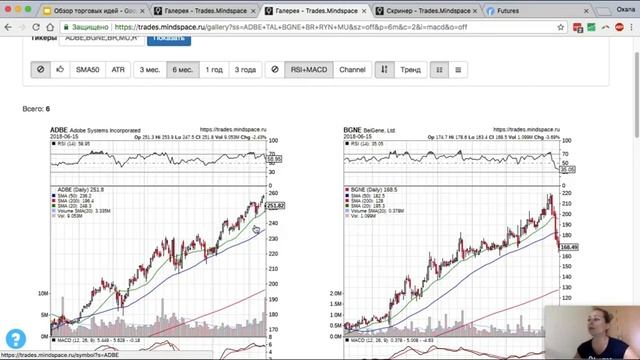Select the thumbs-up sorting option
This screenshot has width=640, height=360.
click(60, 70)
